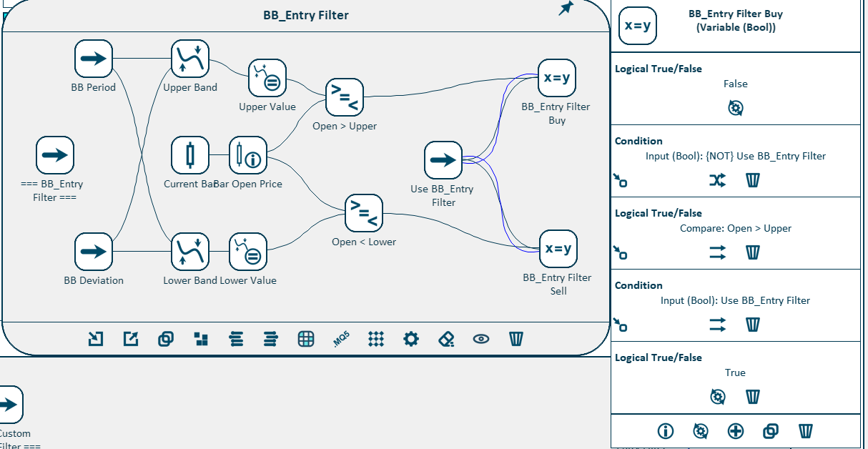Click the BB Period input node
The image size is (868, 449).
(x=94, y=59)
